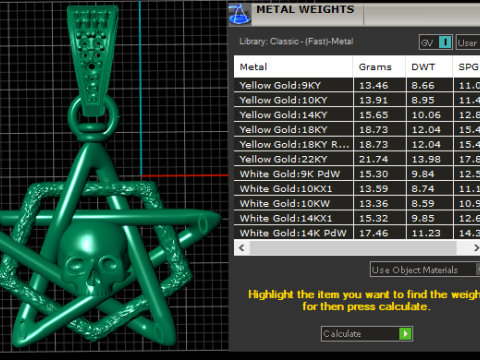Select the Yellow Gold:22KY row
Screen dimensions: 480x360
(x=357, y=159)
